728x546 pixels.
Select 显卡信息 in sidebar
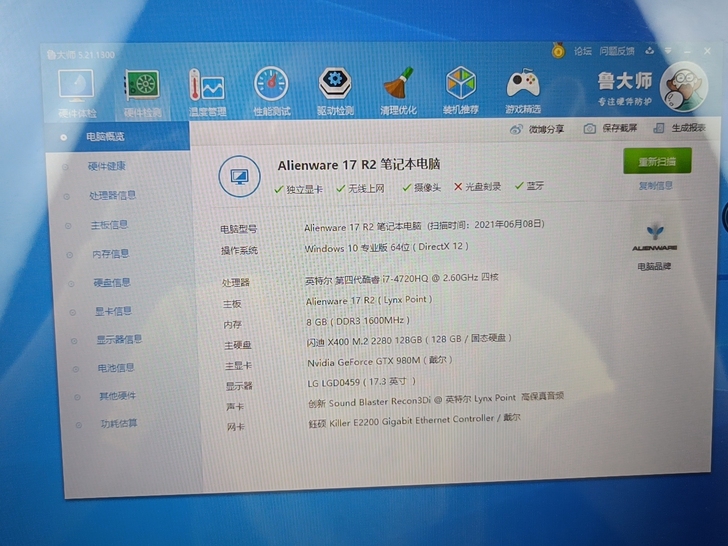pos(113,311)
